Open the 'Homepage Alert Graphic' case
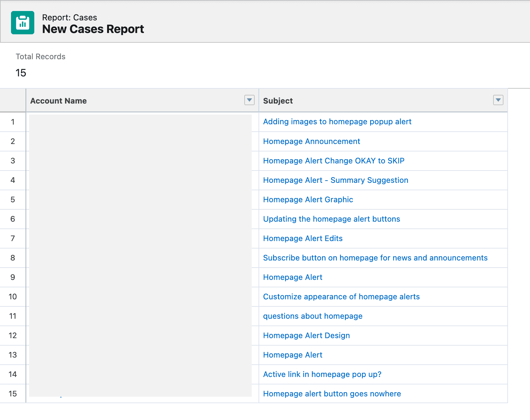The image size is (530, 420). coord(308,200)
